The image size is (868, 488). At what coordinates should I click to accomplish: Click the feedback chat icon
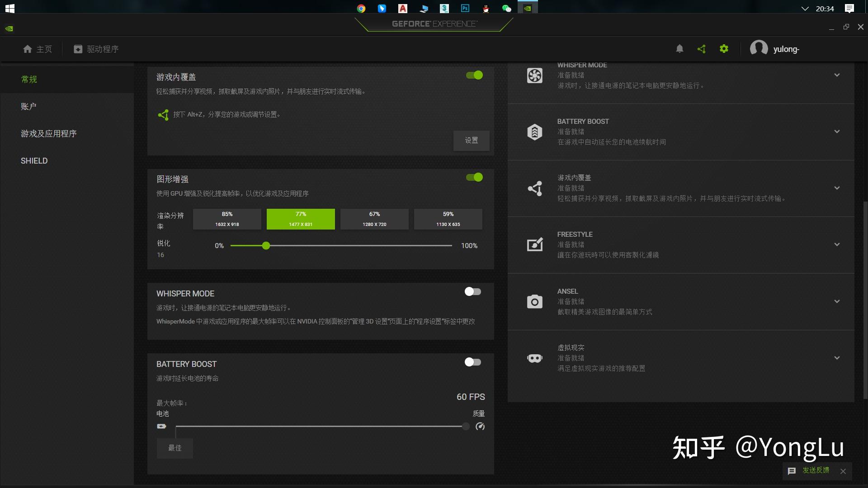792,471
